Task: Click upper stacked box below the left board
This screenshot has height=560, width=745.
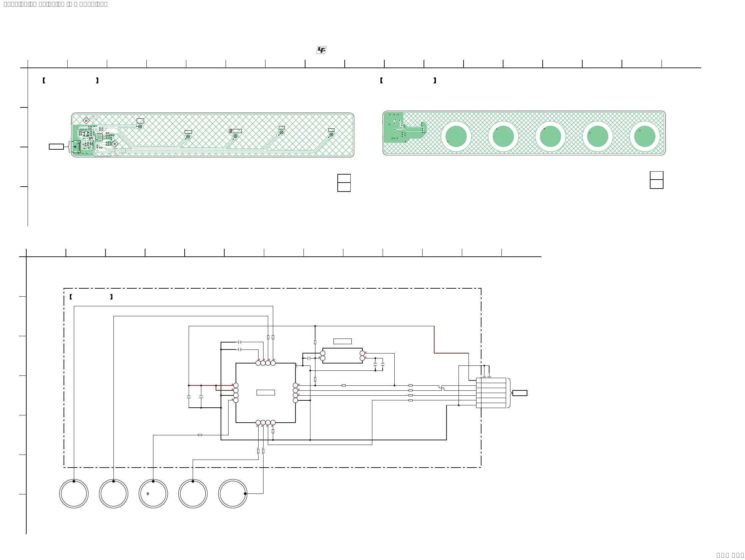Action: click(x=344, y=178)
